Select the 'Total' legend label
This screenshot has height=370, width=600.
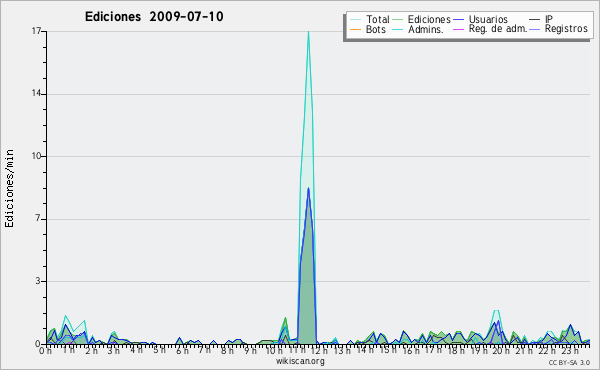377,19
